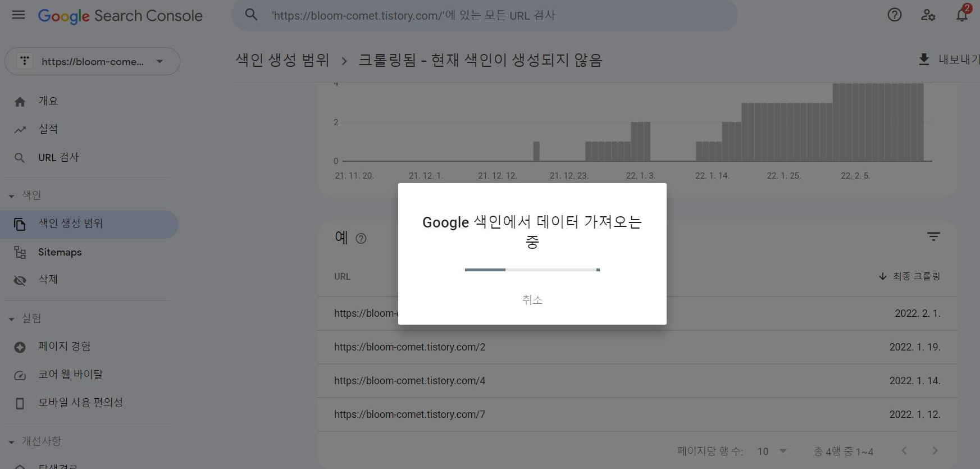Viewport: 980px width, 469px height.
Task: Click the phone icon beside 모바일 사용 편의성
Action: coord(20,403)
